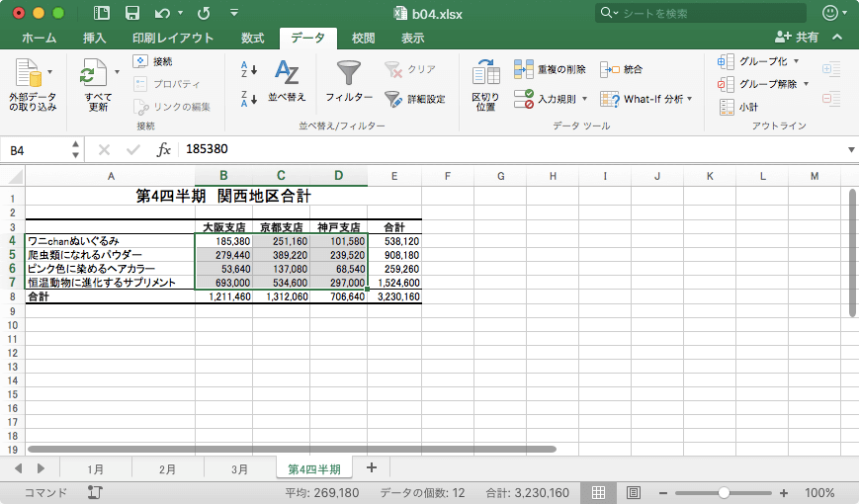This screenshot has width=859, height=504.
Task: Select cell containing 1,524,600
Action: point(394,283)
